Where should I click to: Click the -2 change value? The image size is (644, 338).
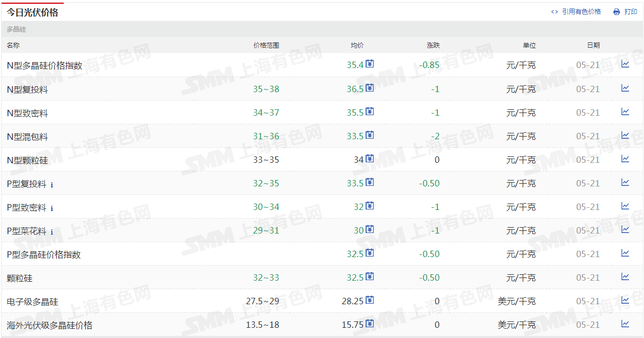(x=435, y=136)
